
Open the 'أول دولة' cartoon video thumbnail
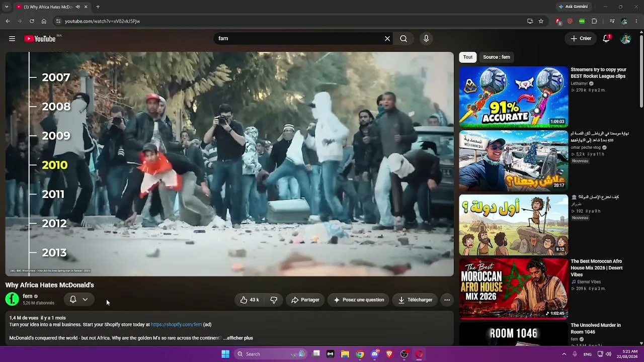point(514,225)
